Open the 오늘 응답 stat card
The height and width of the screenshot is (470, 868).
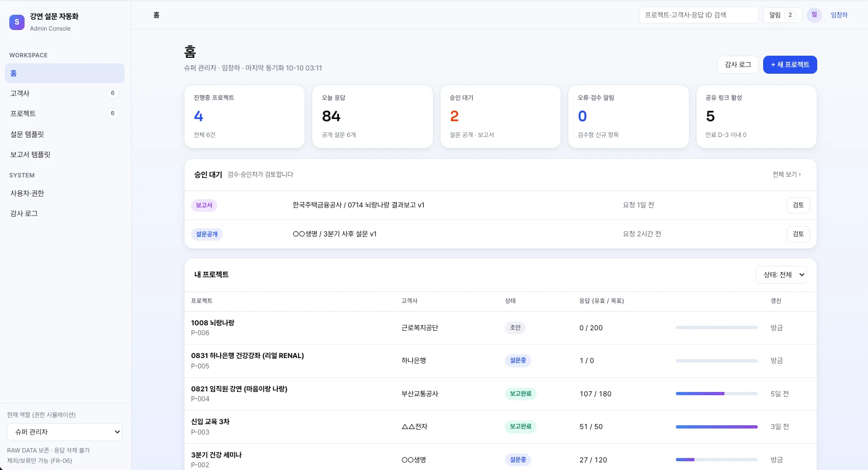click(372, 116)
